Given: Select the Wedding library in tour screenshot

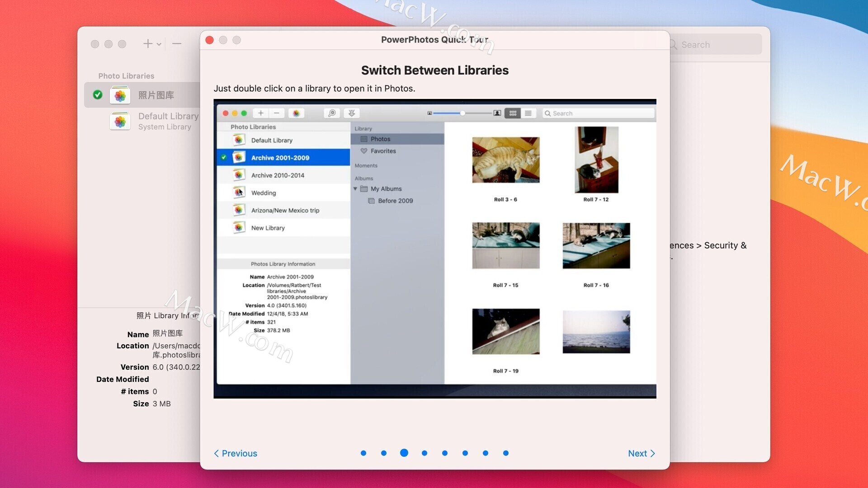Looking at the screenshot, I should 283,193.
